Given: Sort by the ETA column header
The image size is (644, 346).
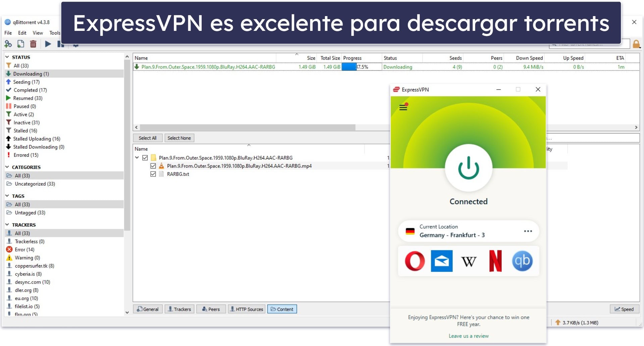Looking at the screenshot, I should click(x=605, y=58).
